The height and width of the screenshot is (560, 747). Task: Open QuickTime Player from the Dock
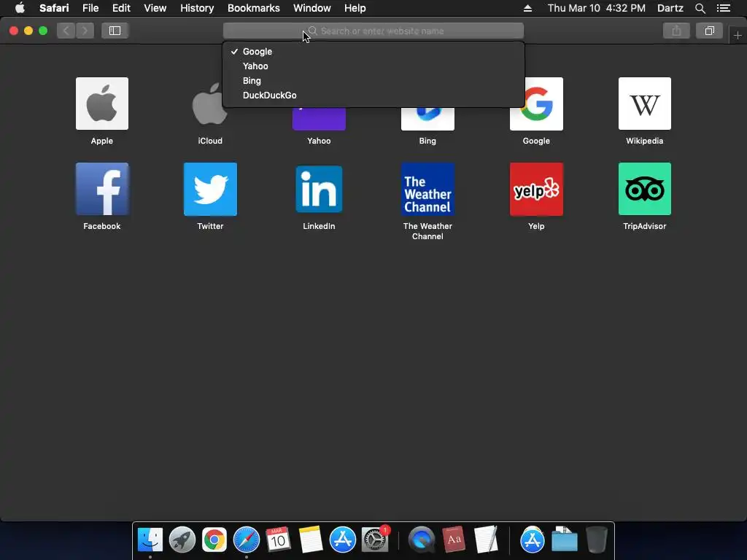pyautogui.click(x=422, y=540)
